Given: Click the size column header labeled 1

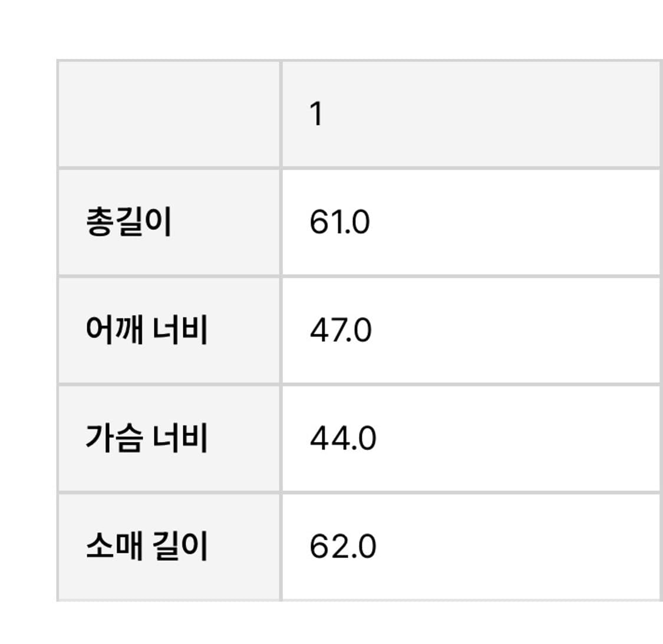Looking at the screenshot, I should point(316,114).
